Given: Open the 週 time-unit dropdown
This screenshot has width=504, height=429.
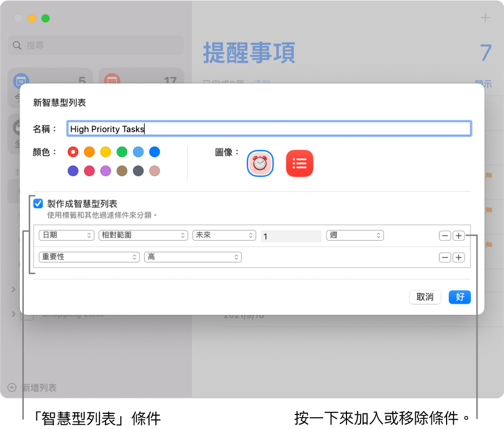Looking at the screenshot, I should coord(355,235).
